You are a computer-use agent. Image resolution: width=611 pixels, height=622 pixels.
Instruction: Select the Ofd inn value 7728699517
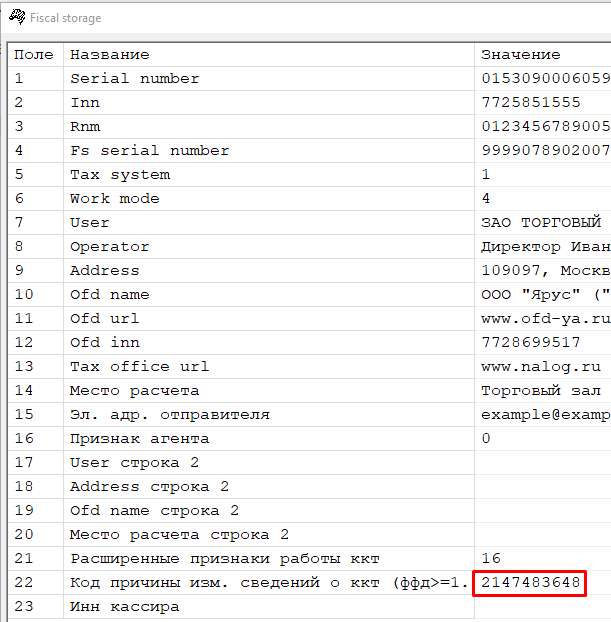(530, 342)
